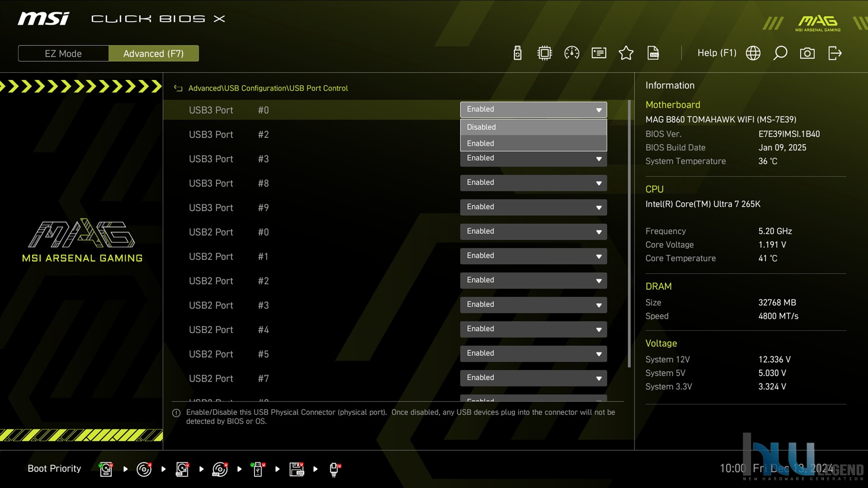Select the USB optical disc boot icon
The image size is (868, 488).
[x=220, y=469]
